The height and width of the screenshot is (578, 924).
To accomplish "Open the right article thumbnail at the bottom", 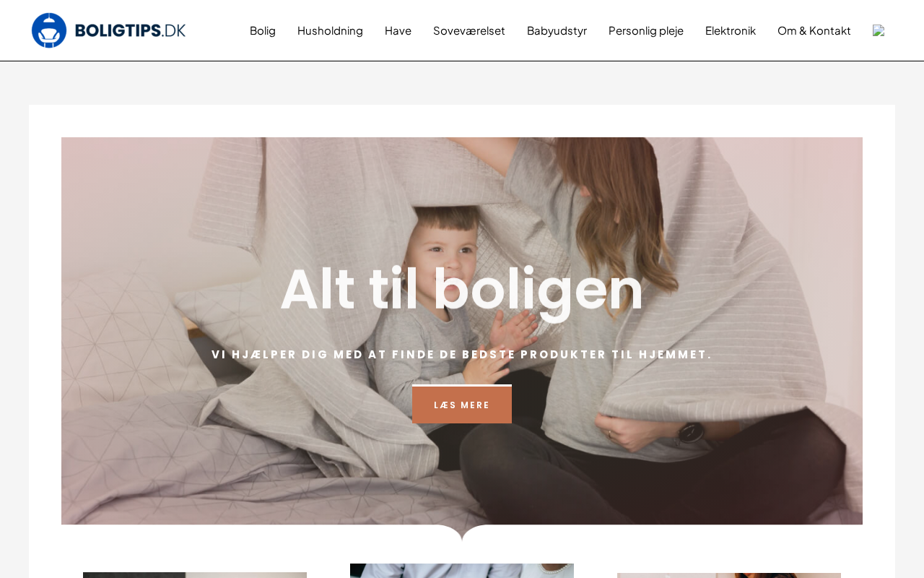I will pyautogui.click(x=729, y=575).
